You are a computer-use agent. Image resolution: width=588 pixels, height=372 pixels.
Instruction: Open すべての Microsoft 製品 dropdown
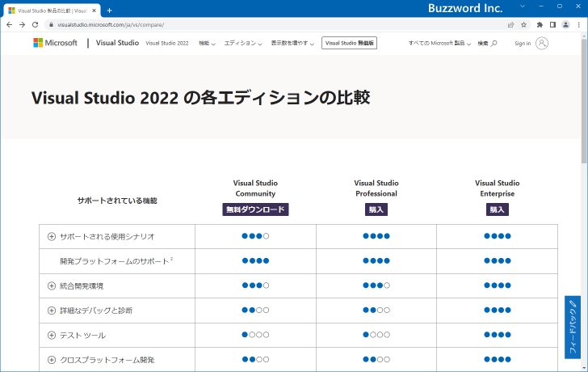click(x=439, y=43)
